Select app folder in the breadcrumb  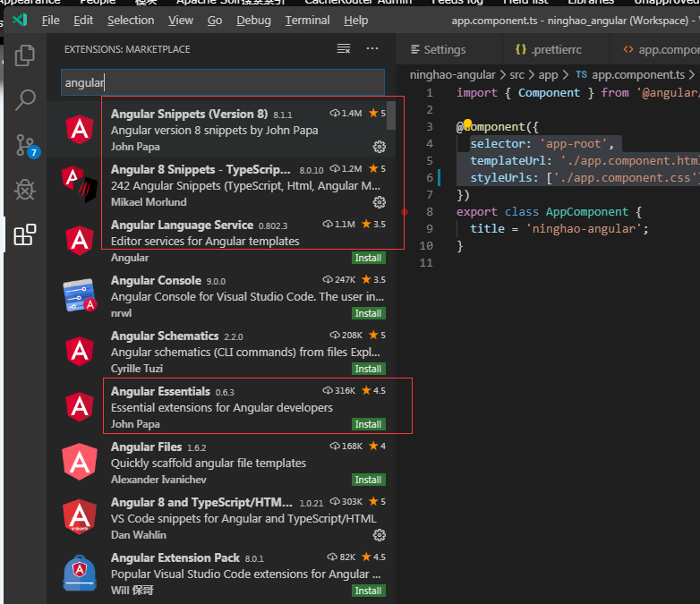tap(548, 75)
